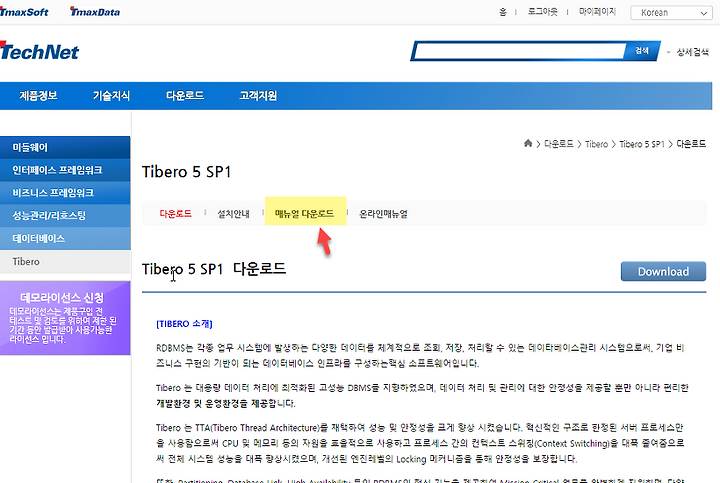Select 인터페이스 프레임워크 in the sidebar
Image resolution: width=720 pixels, height=483 pixels.
coord(65,170)
